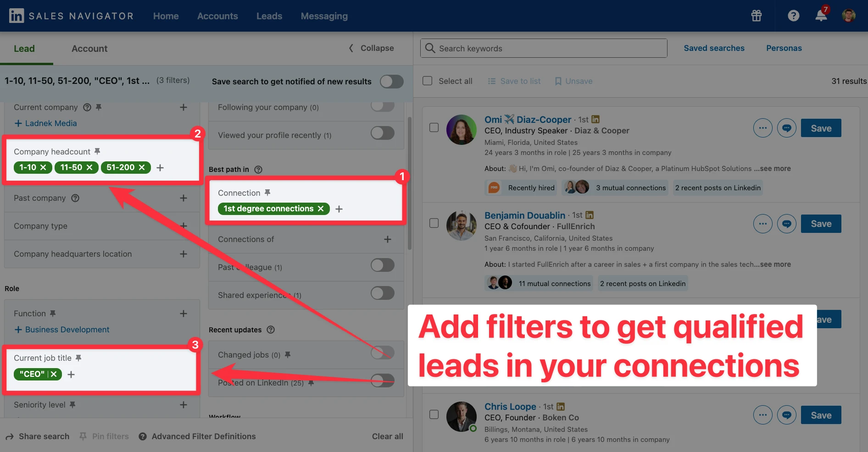Add another Connection degree
Screen dimensions: 868x452
(339, 209)
